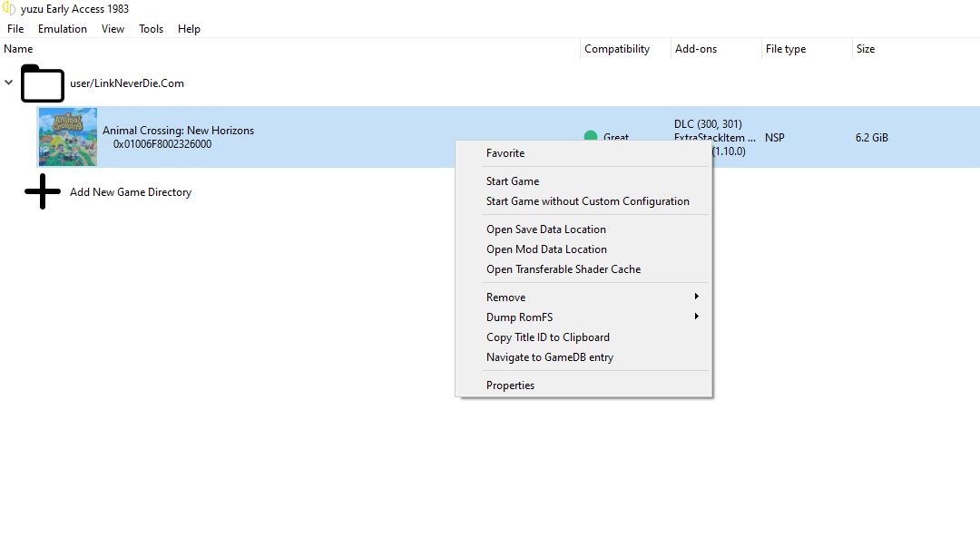The image size is (980, 556).
Task: Click Copy Title ID to Clipboard
Action: (x=548, y=337)
